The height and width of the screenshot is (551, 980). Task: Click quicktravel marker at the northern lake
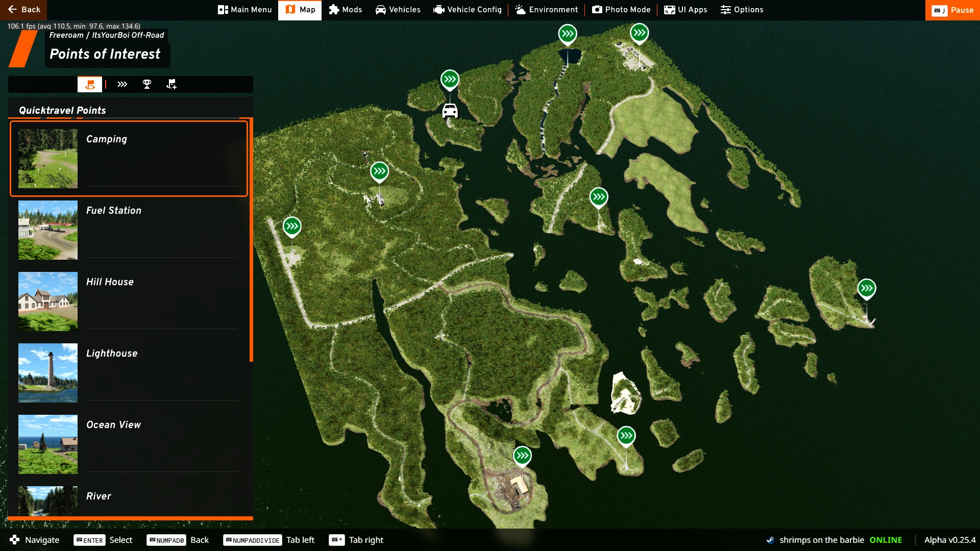pos(568,35)
